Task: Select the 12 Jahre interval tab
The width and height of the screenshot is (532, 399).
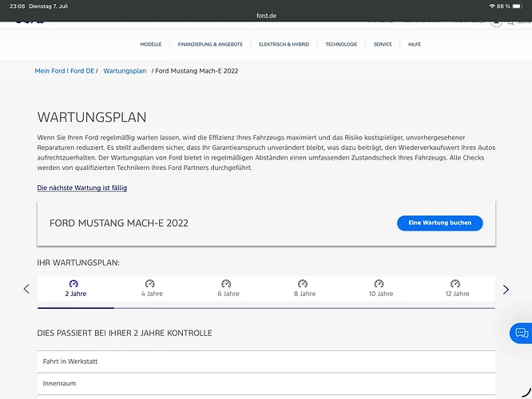Action: pos(458,289)
